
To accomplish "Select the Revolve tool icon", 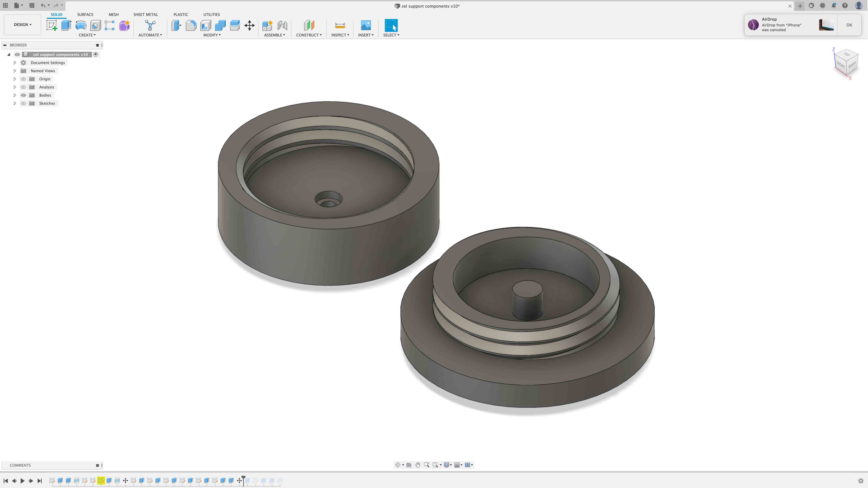I will 81,25.
